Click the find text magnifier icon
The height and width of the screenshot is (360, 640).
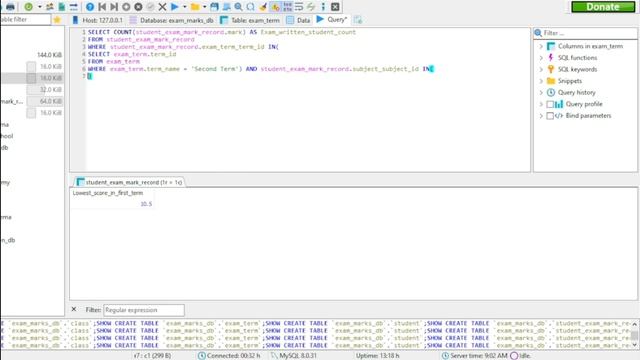238,7
